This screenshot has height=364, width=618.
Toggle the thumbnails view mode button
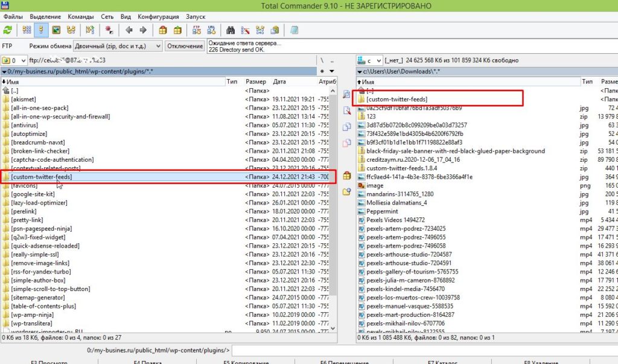coord(56,30)
